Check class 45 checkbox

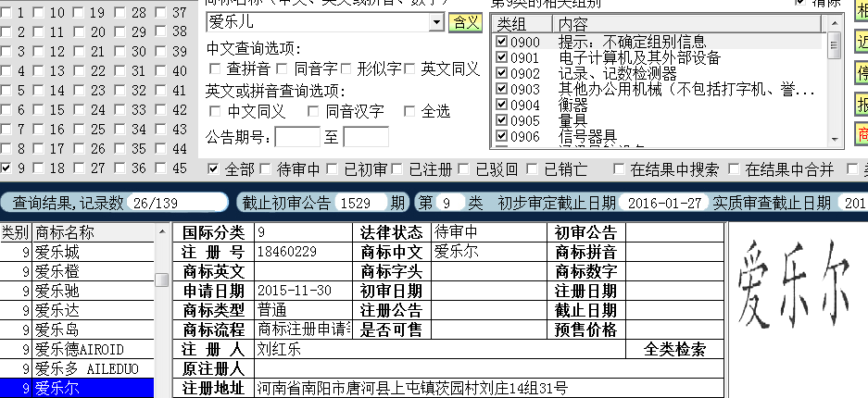coord(160,168)
